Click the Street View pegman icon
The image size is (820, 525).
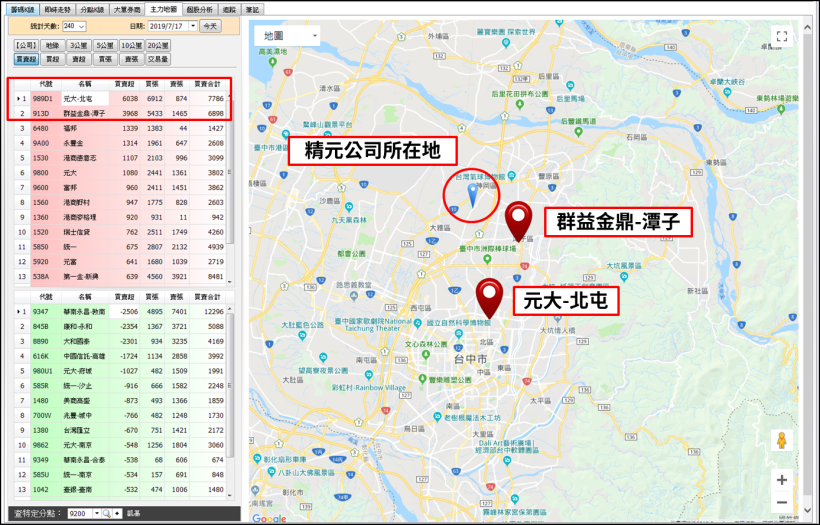[781, 440]
